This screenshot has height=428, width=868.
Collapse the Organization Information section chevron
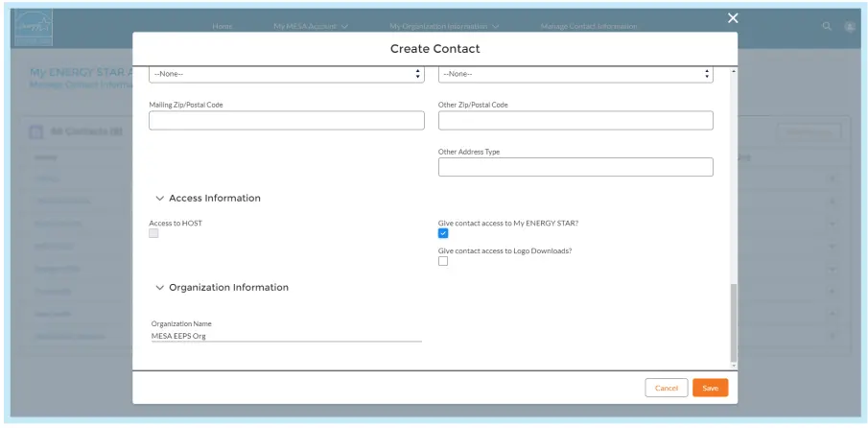click(160, 288)
